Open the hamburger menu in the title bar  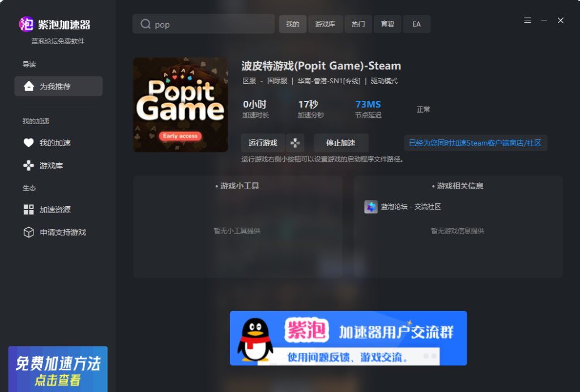click(x=527, y=20)
